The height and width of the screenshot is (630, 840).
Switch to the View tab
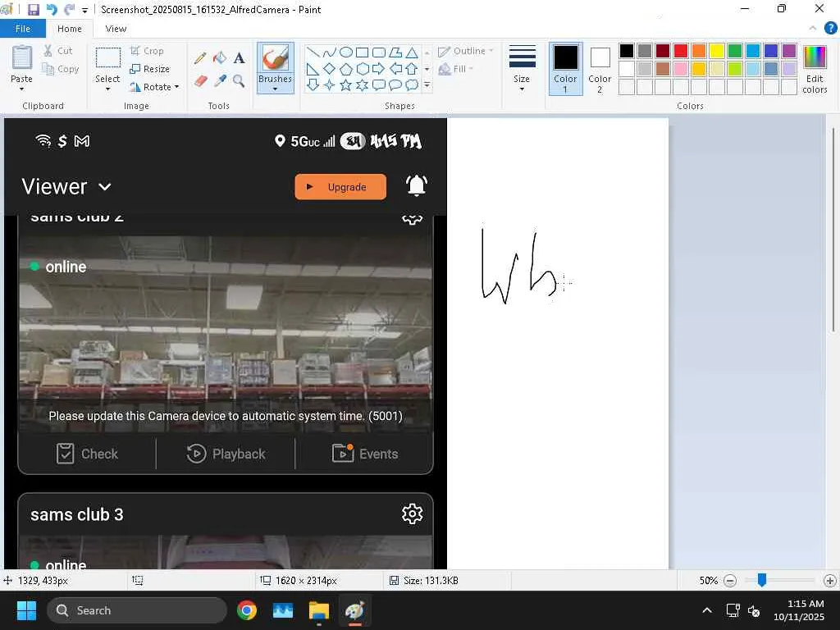click(x=116, y=29)
